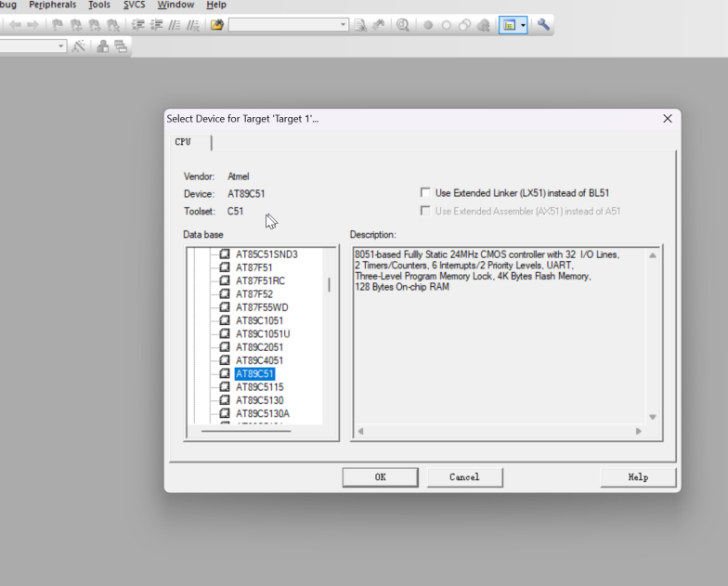The width and height of the screenshot is (728, 586).
Task: Select AT89C1051 in the device list
Action: (x=259, y=321)
